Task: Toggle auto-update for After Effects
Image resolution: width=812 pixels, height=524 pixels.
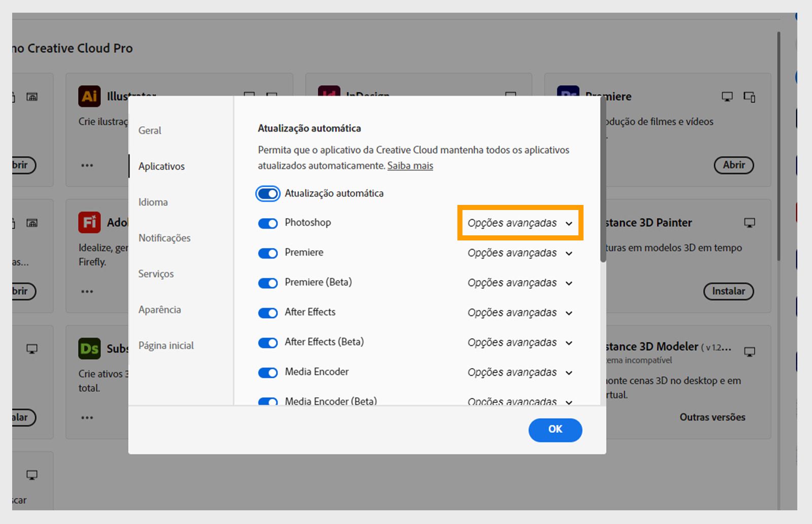Action: [268, 313]
